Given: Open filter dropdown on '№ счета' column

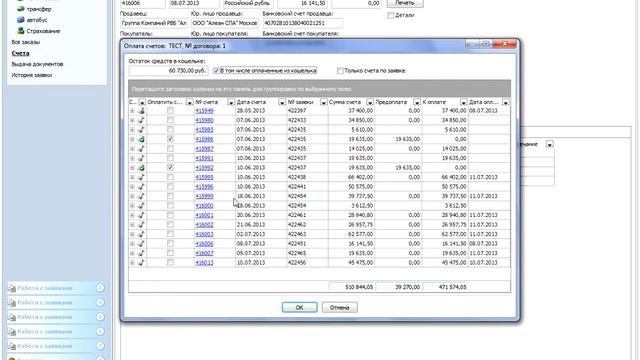Looking at the screenshot, I should pyautogui.click(x=231, y=102).
